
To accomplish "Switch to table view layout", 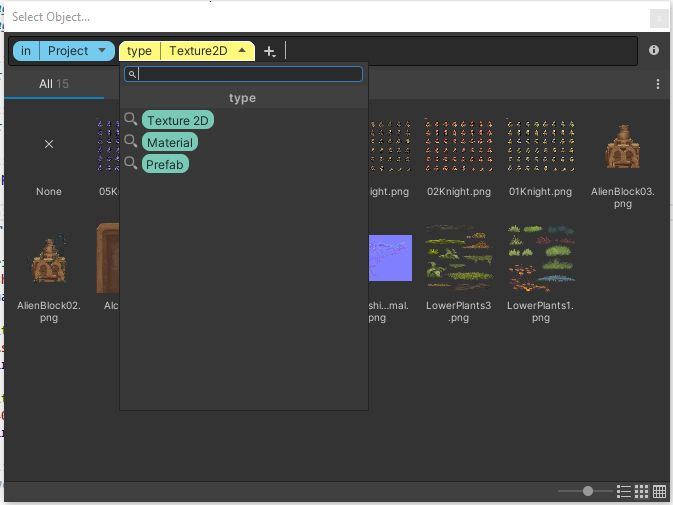I will (660, 491).
